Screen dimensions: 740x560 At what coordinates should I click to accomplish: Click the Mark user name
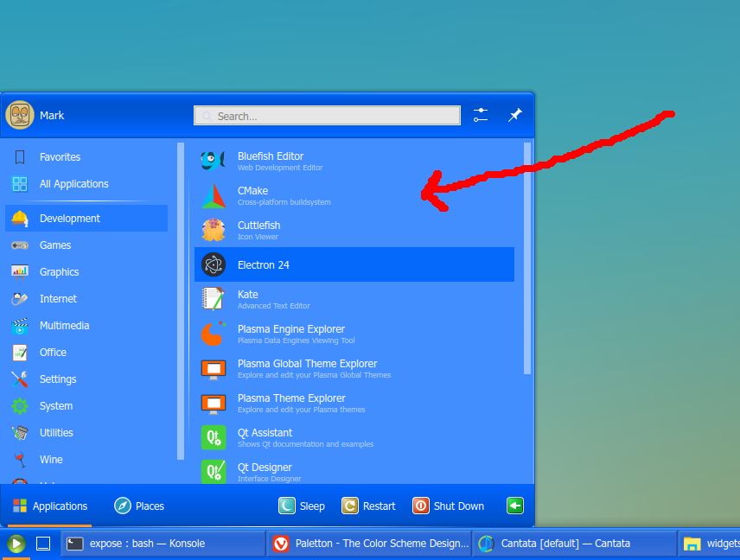click(52, 116)
